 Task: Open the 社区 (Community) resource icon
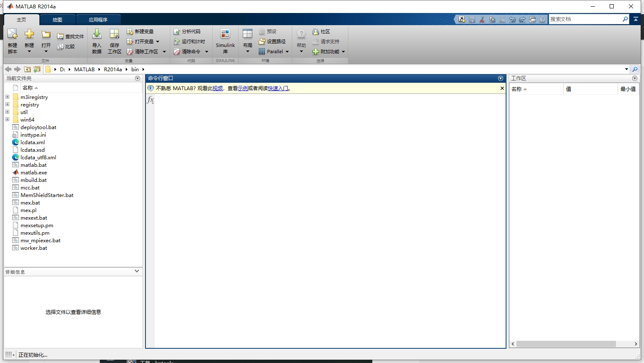pos(323,31)
